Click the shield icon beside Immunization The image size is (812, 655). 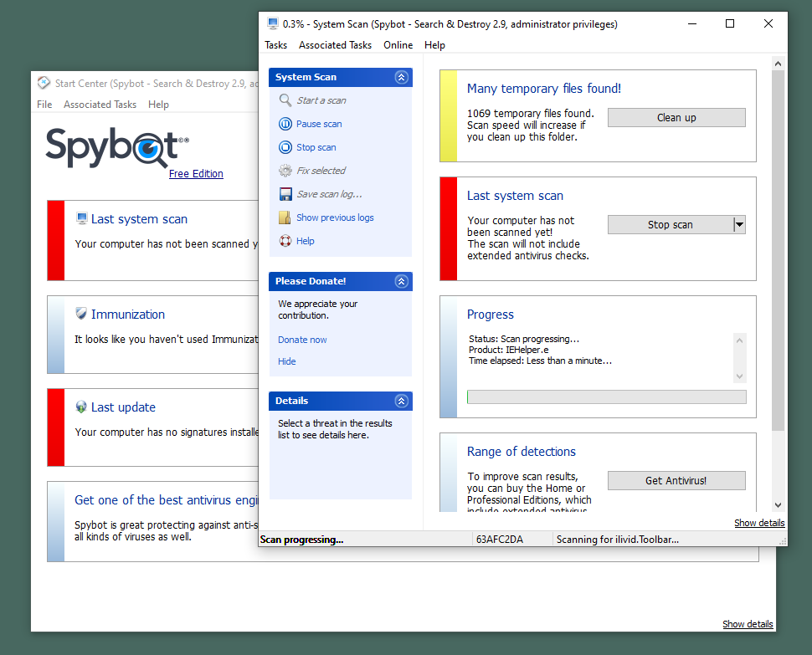(x=81, y=313)
